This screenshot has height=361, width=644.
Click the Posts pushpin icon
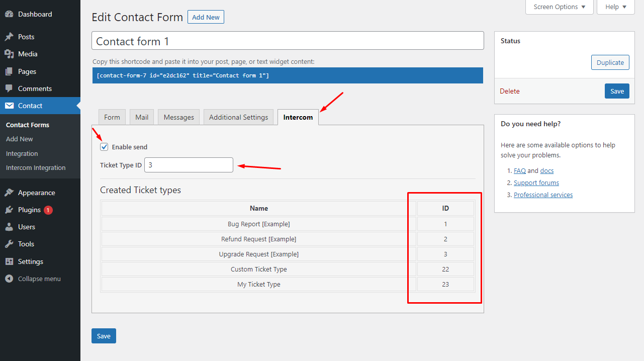[x=9, y=37]
